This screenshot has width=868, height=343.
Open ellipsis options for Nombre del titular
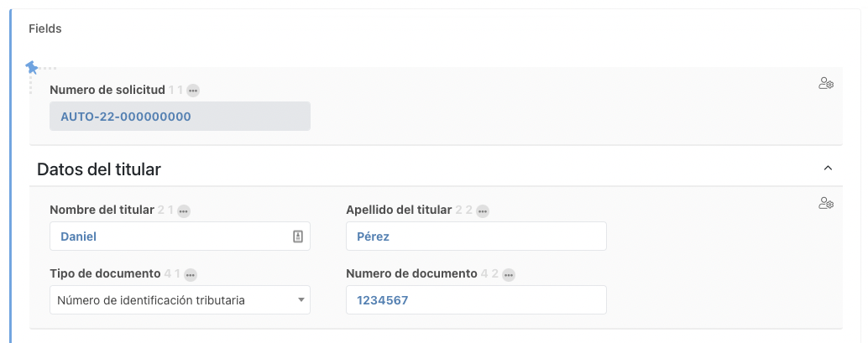click(x=184, y=210)
